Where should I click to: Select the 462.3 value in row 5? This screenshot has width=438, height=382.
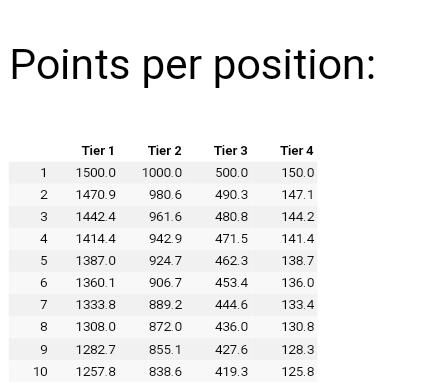click(232, 260)
